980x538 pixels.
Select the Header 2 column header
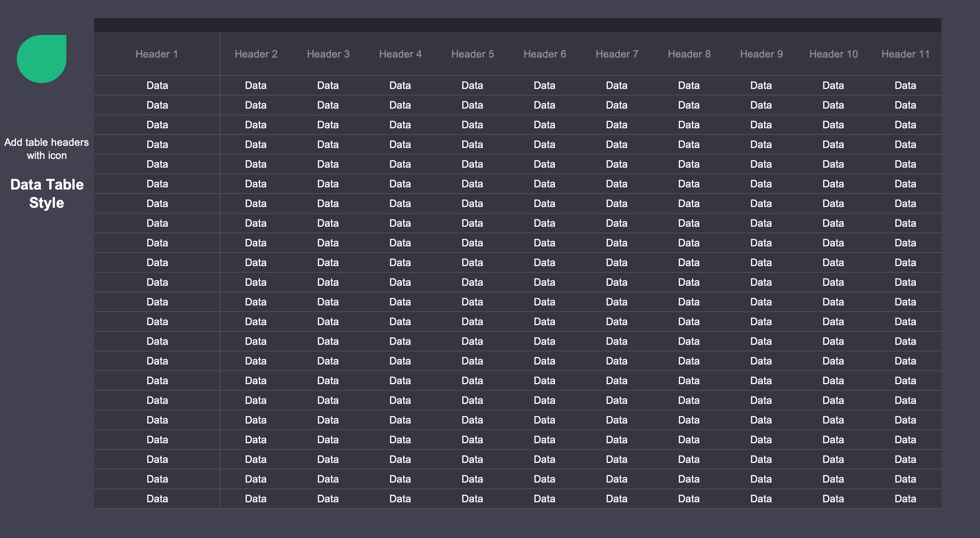point(256,54)
